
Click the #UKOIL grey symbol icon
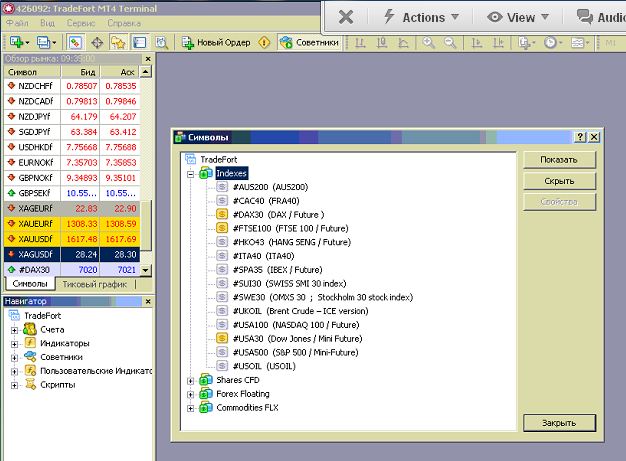click(x=222, y=311)
